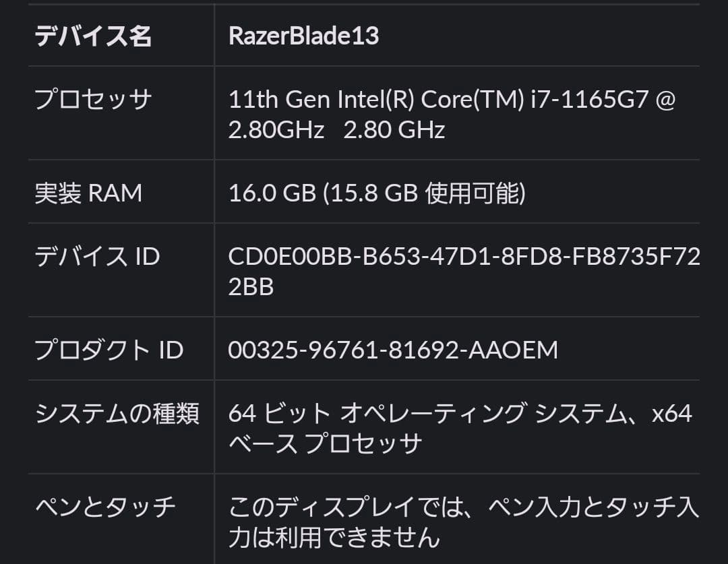
Task: Select the RAM row in the table
Action: click(364, 193)
